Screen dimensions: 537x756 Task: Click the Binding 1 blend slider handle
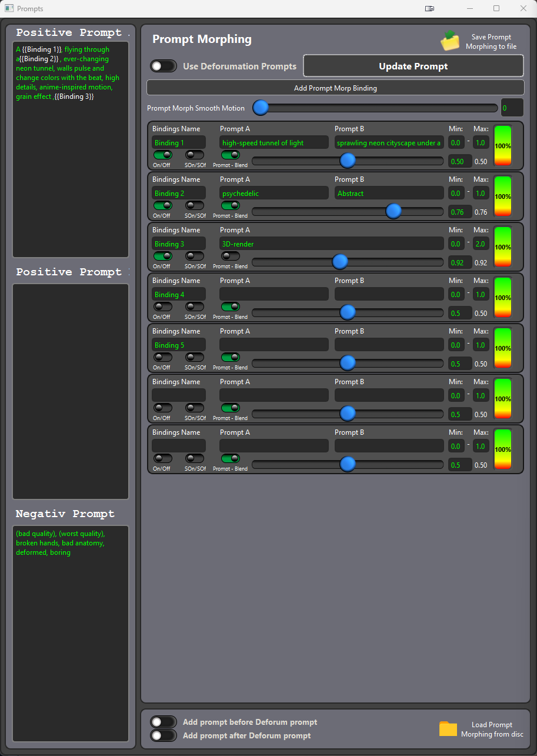pyautogui.click(x=348, y=161)
